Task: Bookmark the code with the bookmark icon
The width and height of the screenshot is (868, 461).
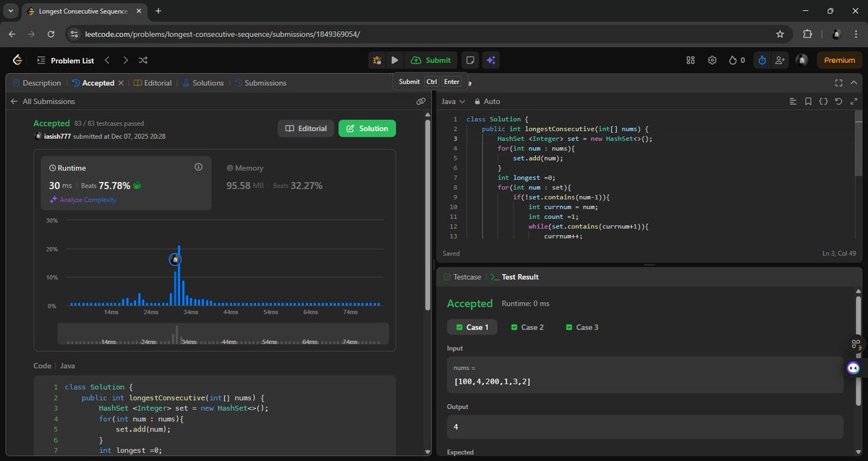Action: 808,101
